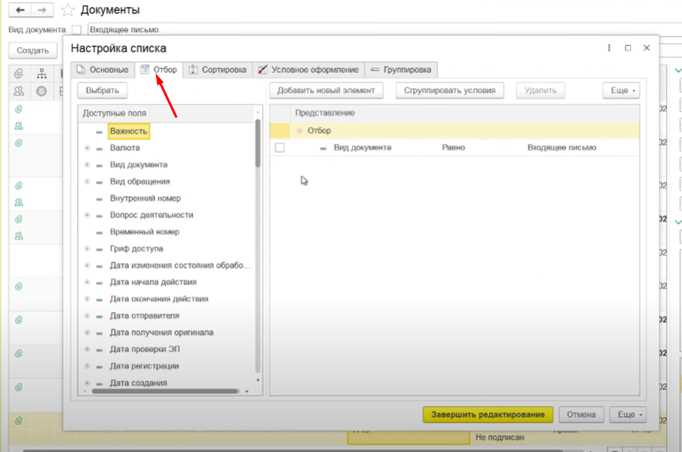Select the Дата создания field
The height and width of the screenshot is (452, 682).
pos(138,383)
